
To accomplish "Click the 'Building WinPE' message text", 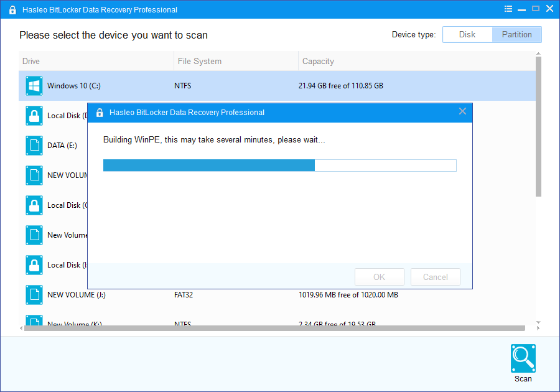I will tap(214, 139).
